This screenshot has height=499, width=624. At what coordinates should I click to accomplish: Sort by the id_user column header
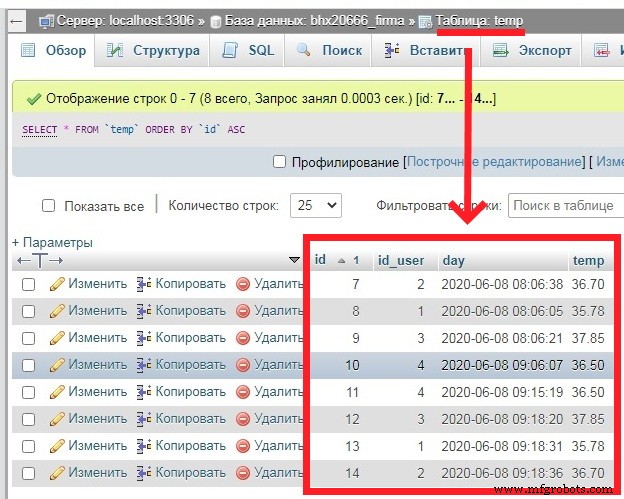[x=401, y=260]
